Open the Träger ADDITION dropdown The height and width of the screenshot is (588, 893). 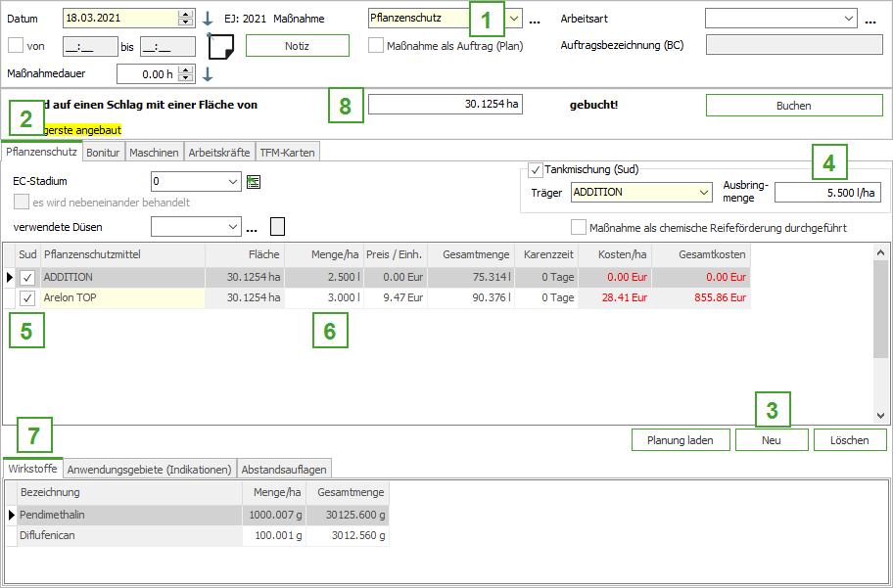click(705, 193)
